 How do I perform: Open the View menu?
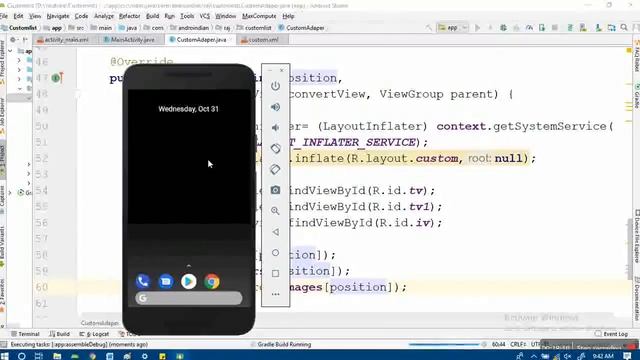pos(35,16)
